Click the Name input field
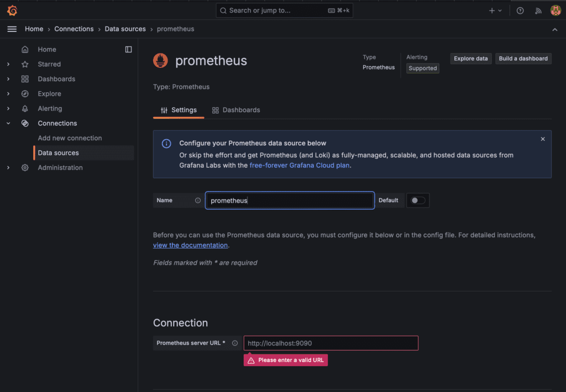566x392 pixels. click(x=290, y=200)
